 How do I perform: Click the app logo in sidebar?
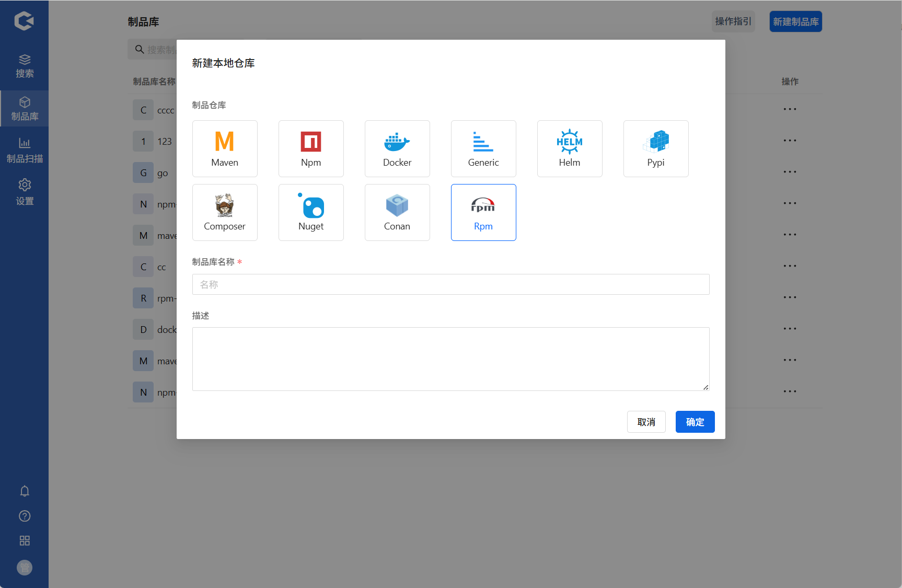click(24, 21)
